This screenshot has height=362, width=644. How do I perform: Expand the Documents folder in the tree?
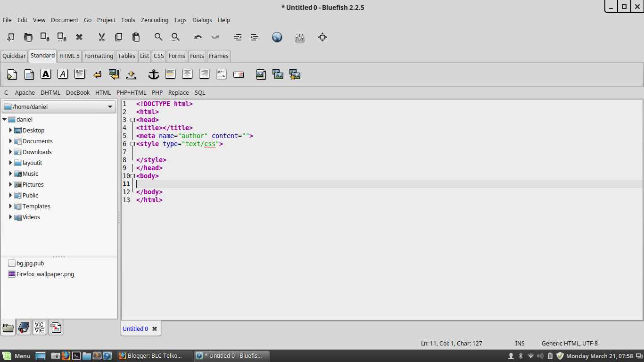(10, 141)
